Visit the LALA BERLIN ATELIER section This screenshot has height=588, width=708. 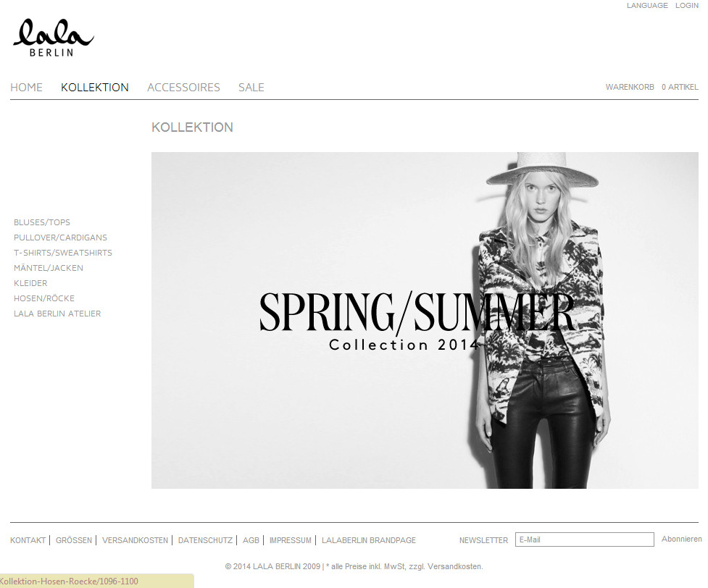[57, 314]
